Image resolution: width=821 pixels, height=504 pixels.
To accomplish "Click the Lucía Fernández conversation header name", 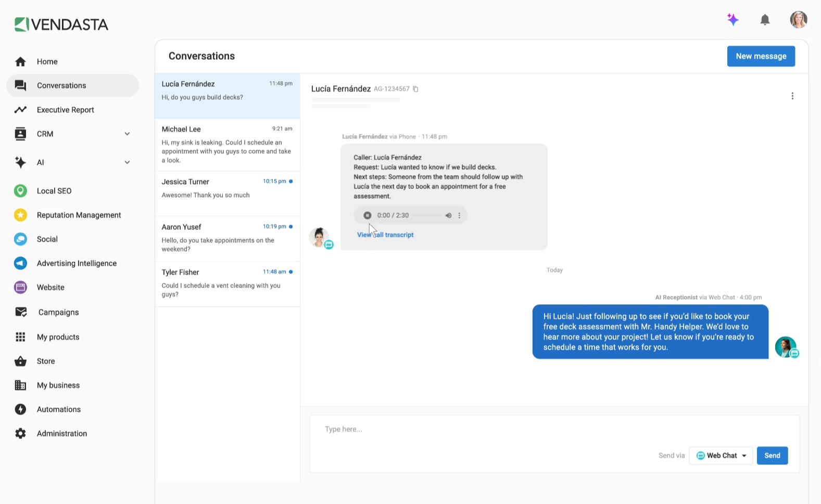I will coord(341,89).
